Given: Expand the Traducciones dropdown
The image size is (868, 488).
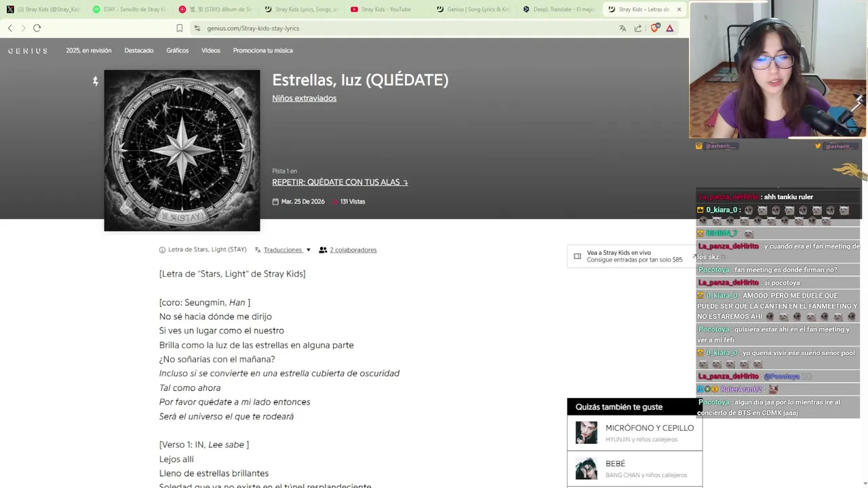Looking at the screenshot, I should coord(287,250).
